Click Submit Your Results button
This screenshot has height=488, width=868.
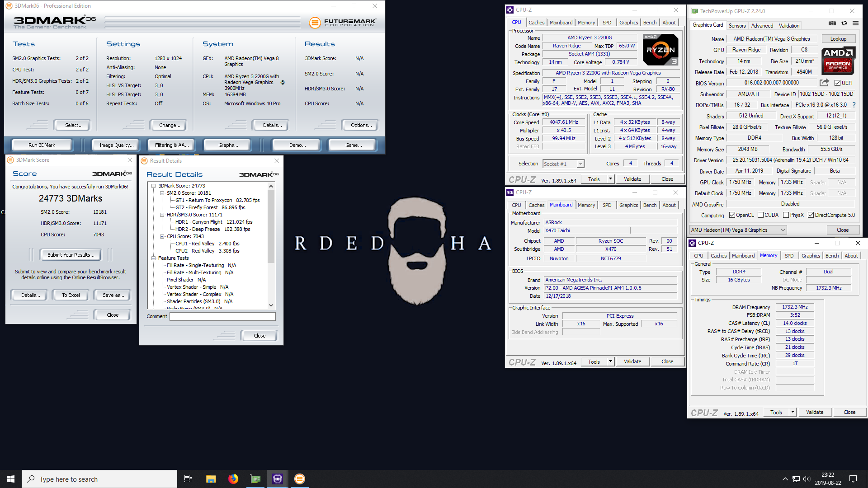click(x=71, y=255)
